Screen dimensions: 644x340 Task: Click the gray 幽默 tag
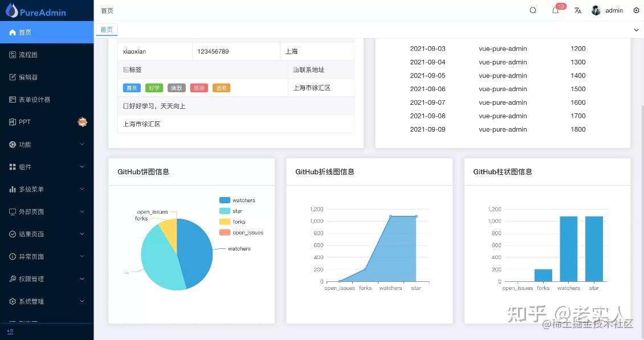coord(177,88)
